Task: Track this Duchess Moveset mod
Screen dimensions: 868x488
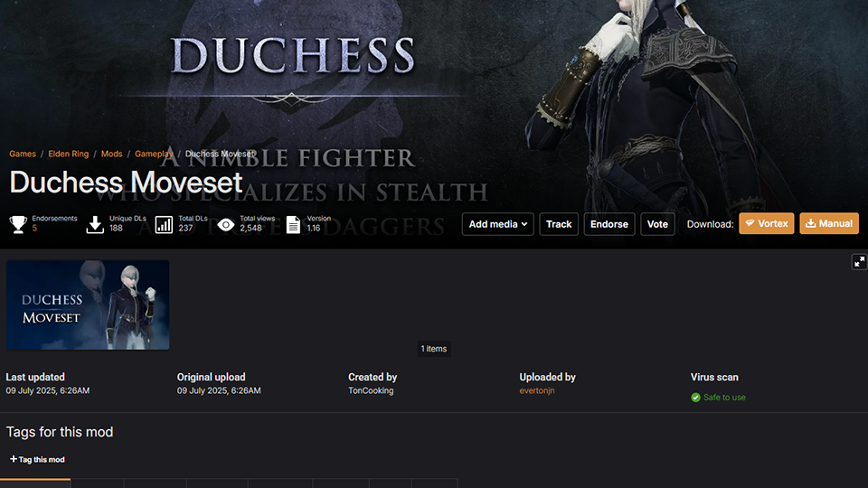Action: click(x=559, y=224)
